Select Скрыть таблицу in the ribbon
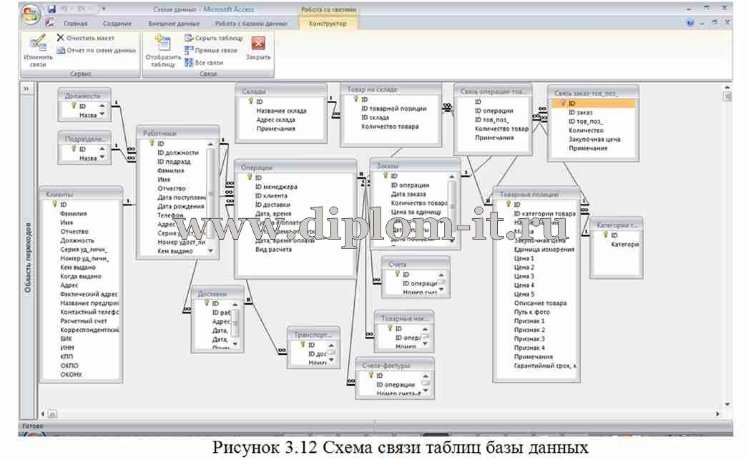Screen dimensions: 746x460 pos(210,37)
